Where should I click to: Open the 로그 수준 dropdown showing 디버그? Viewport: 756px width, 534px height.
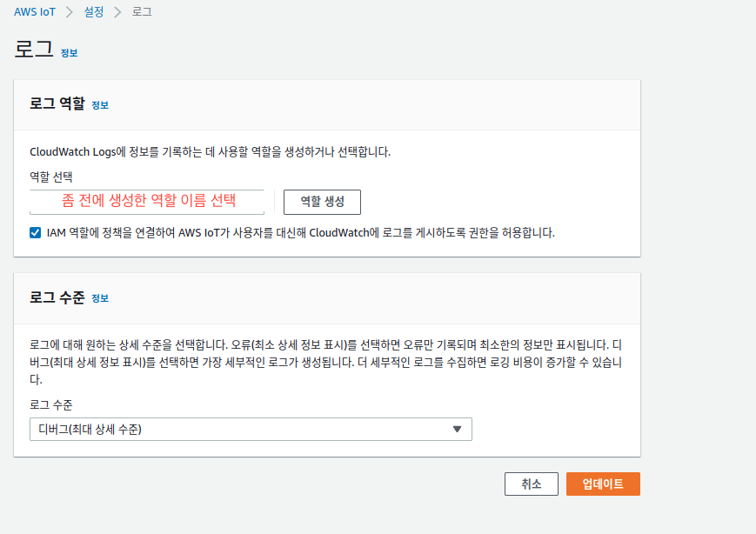tap(251, 430)
